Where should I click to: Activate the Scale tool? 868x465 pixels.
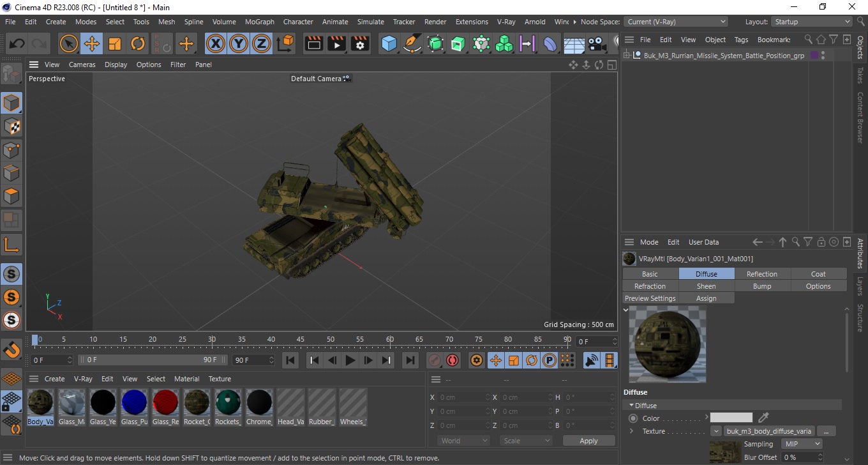point(115,44)
